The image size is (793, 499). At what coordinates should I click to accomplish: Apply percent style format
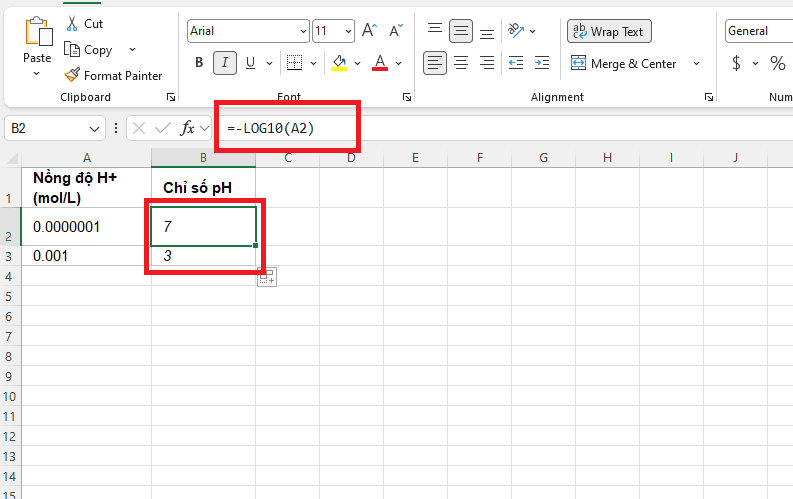(x=778, y=63)
